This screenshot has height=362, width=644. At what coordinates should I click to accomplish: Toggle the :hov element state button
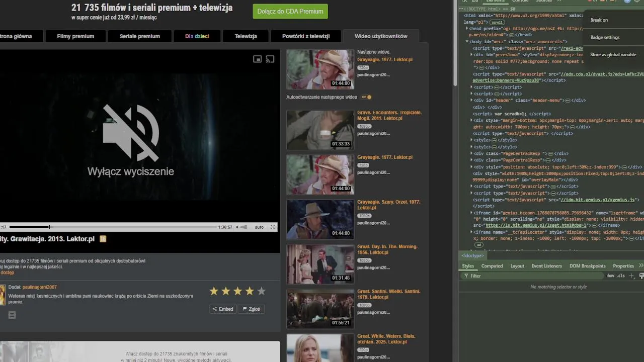610,276
